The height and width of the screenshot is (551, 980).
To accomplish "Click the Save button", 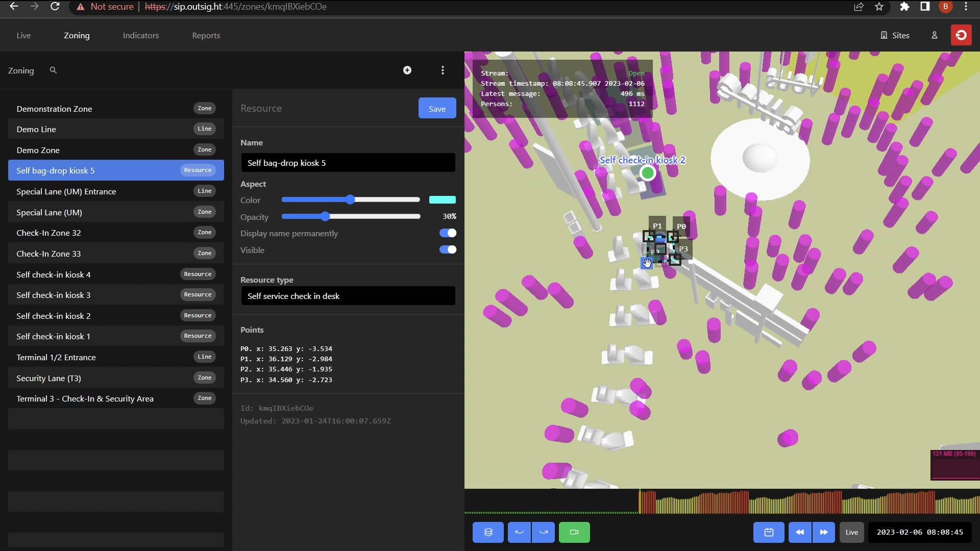I will pos(437,108).
